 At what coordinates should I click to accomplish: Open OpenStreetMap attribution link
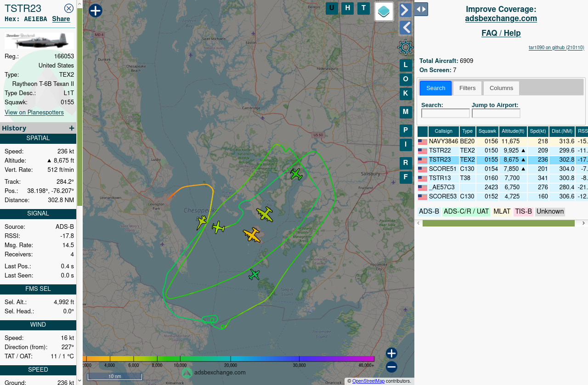point(368,381)
